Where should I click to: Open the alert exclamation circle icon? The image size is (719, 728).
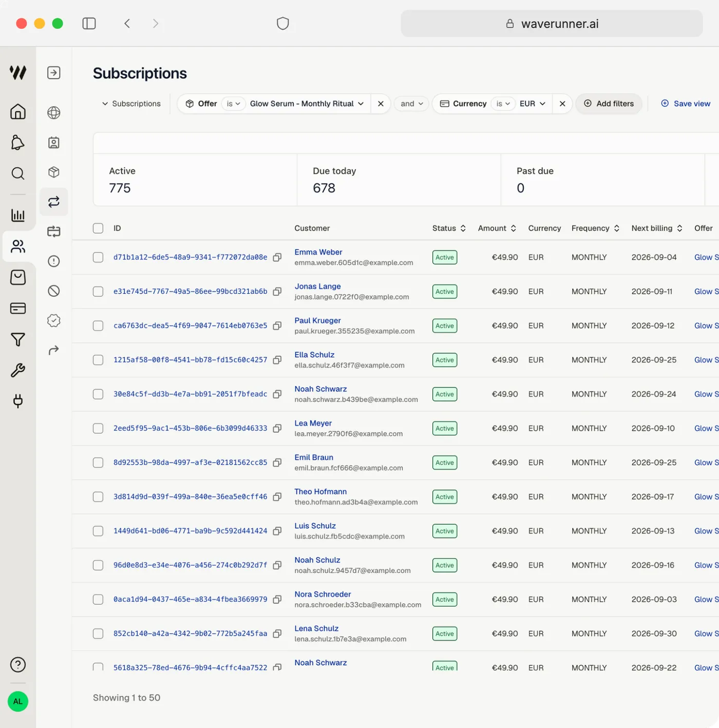[54, 261]
